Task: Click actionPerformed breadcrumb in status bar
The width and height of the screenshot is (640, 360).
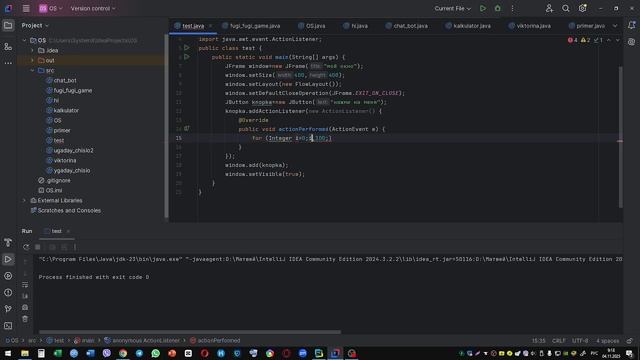Action: [x=215, y=340]
